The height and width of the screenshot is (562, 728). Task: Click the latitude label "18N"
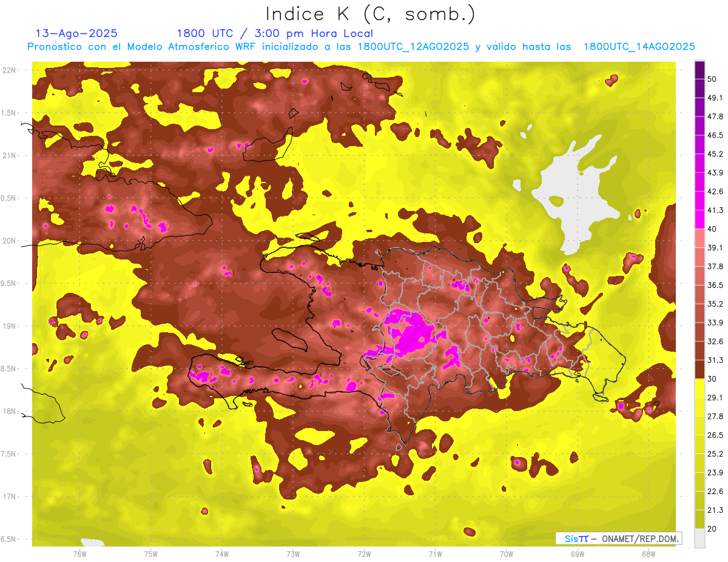pyautogui.click(x=10, y=412)
